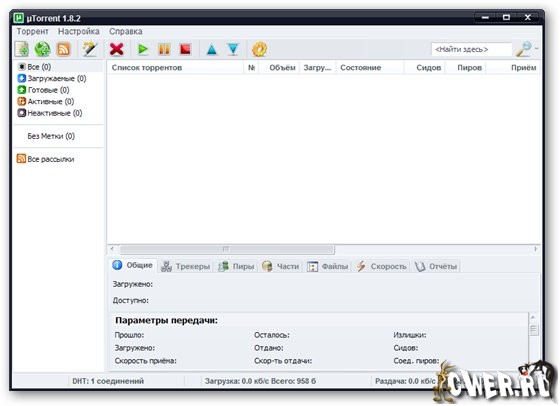Click the Найти здесь search field
The width and height of the screenshot is (560, 406).
471,49
